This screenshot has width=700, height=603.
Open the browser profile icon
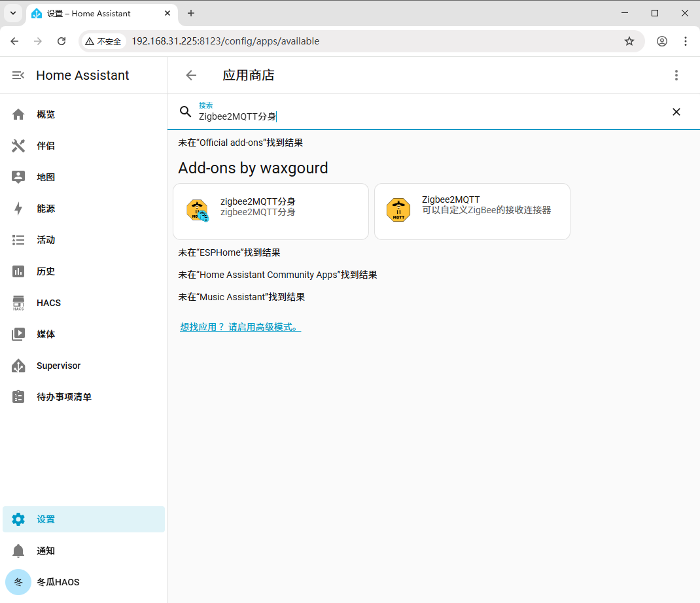click(662, 41)
